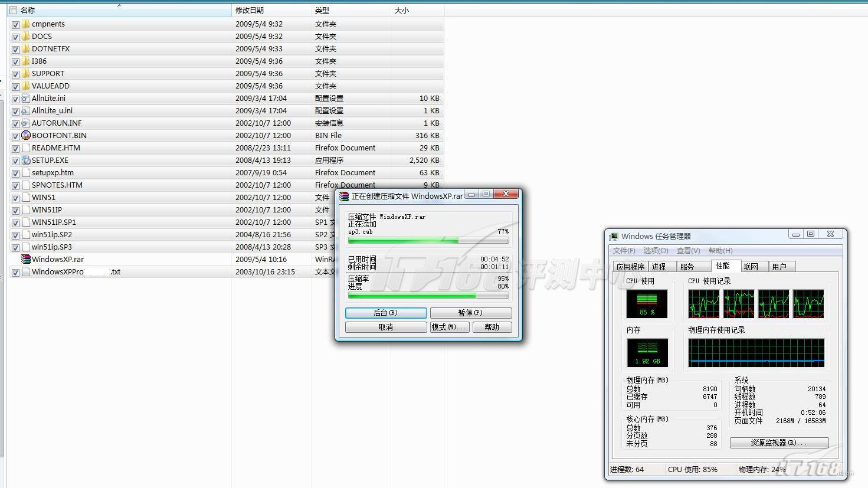Open the 查看(V) menu in Task Manager
Image resolution: width=868 pixels, height=488 pixels.
688,251
